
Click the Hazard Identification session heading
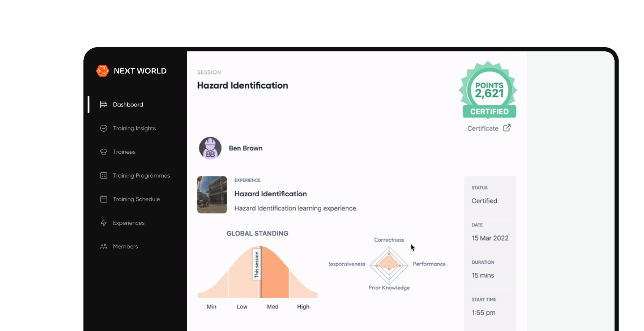click(242, 85)
